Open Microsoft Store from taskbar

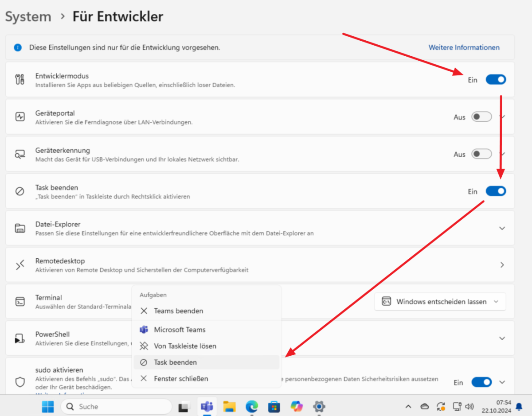(x=274, y=406)
